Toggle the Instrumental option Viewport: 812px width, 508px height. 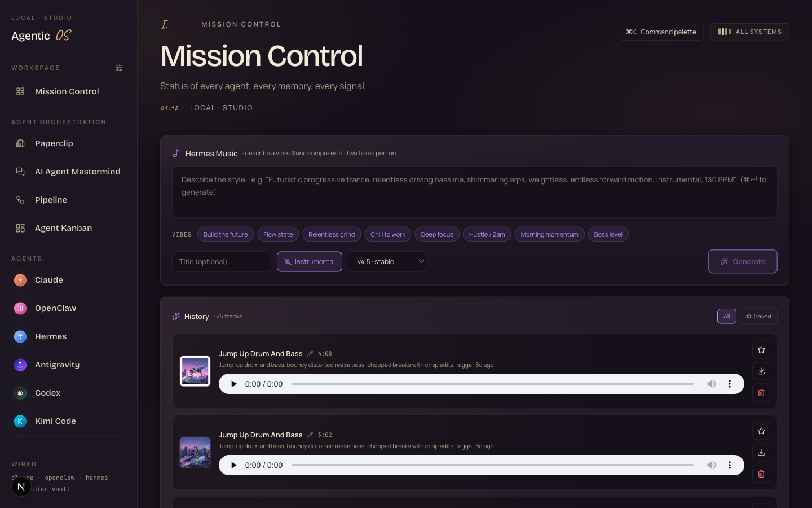point(310,261)
